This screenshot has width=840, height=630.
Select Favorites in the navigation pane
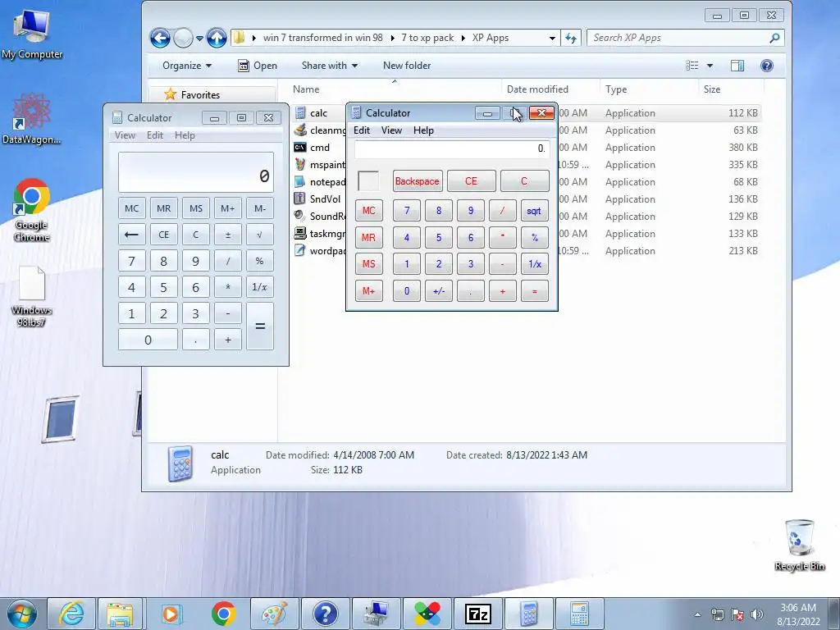click(200, 95)
